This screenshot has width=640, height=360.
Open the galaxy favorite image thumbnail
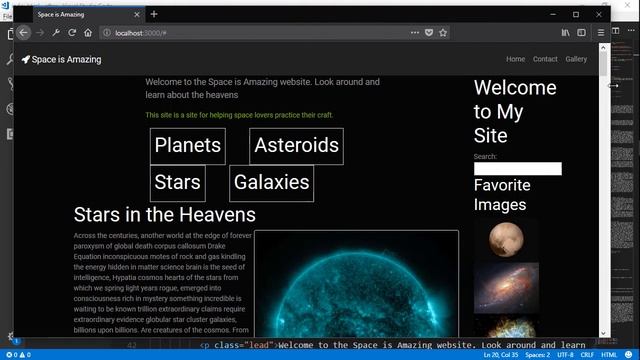[x=506, y=288]
